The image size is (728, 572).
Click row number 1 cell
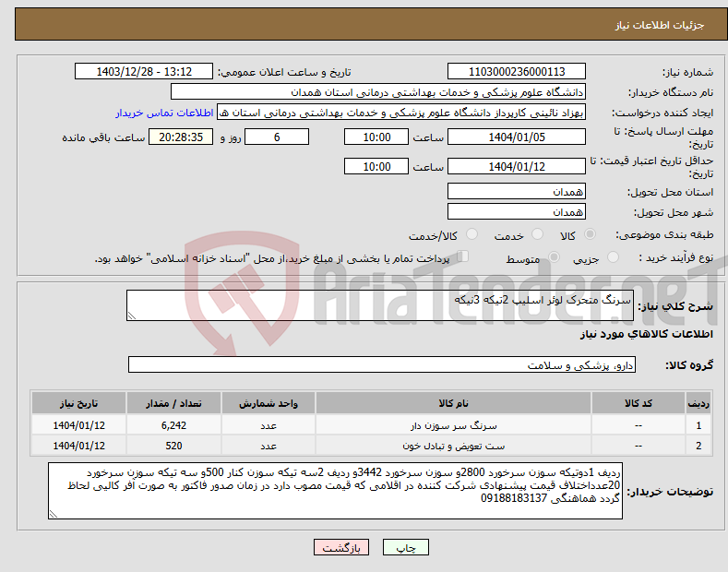698,425
